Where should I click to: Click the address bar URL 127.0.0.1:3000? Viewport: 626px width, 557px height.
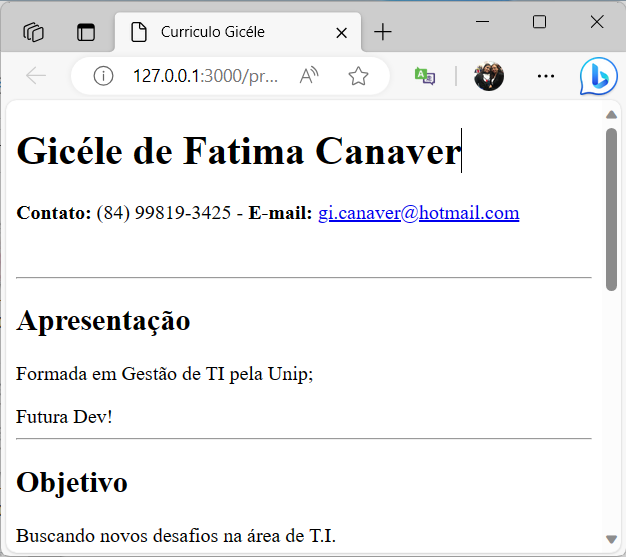[205, 76]
